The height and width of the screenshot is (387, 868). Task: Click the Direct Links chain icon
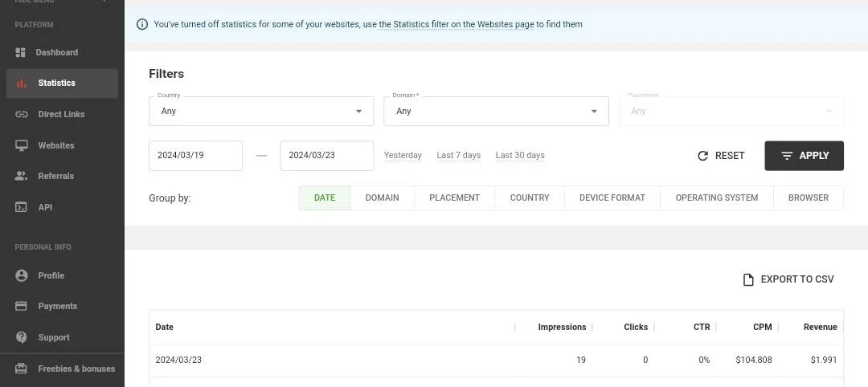pyautogui.click(x=21, y=115)
